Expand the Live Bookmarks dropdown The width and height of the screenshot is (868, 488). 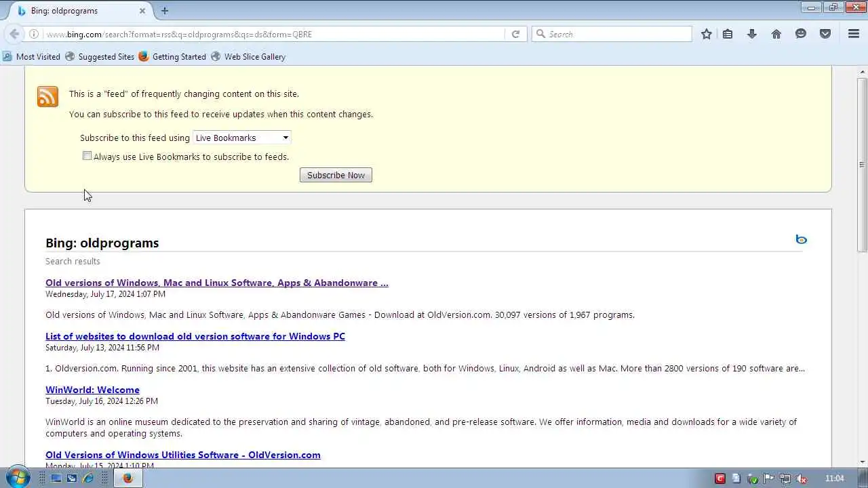click(242, 138)
